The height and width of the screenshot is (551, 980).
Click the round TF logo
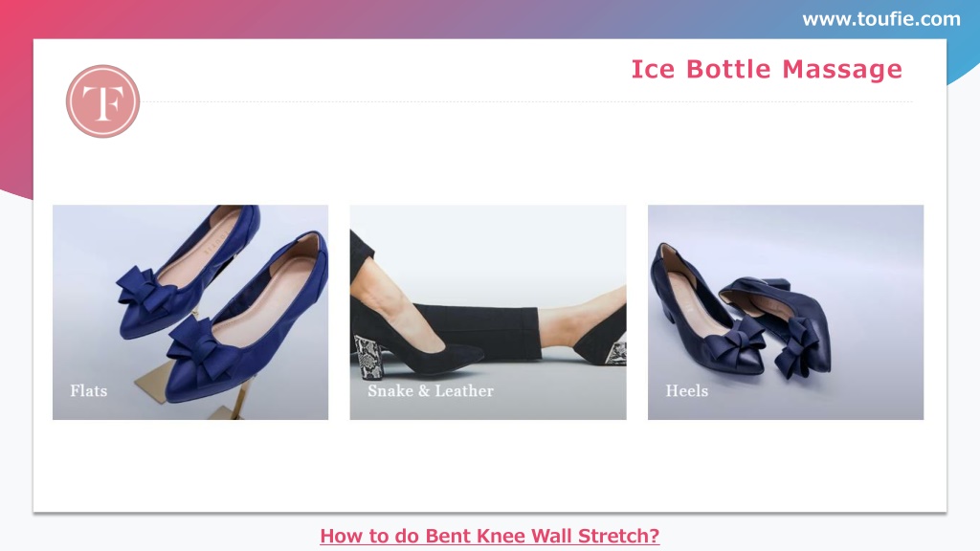click(102, 101)
